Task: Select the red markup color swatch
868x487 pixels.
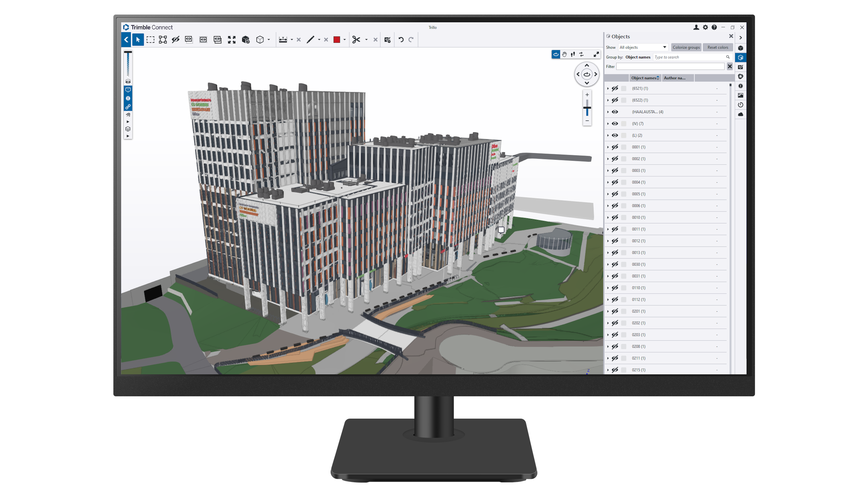Action: [x=336, y=40]
